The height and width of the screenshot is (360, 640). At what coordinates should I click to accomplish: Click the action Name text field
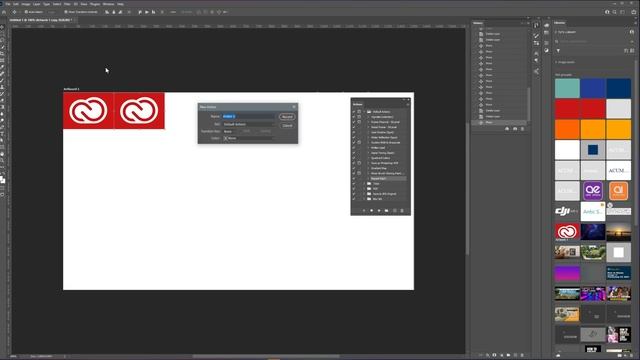[x=248, y=116]
